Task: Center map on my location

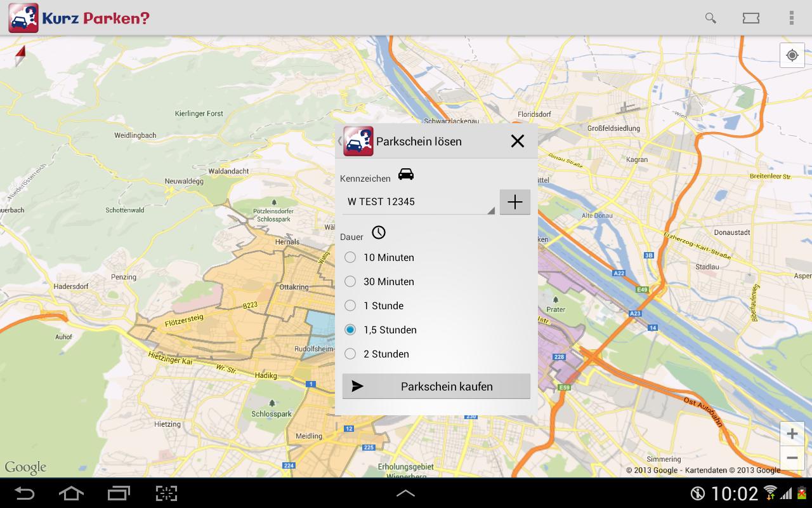Action: [792, 55]
